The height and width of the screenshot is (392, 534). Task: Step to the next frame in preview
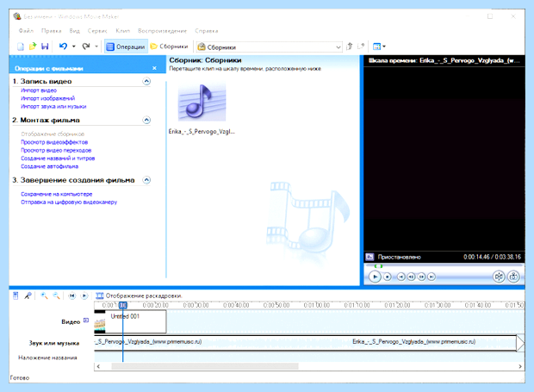(422, 277)
